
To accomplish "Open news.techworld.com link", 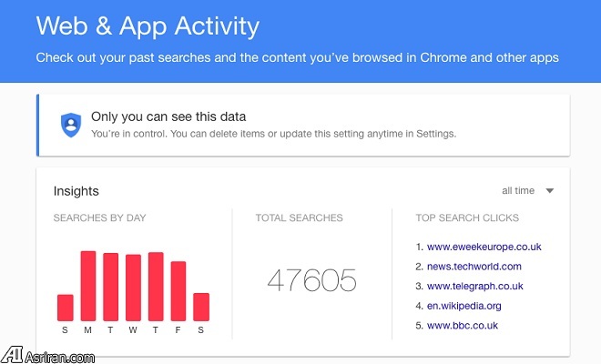I will [x=474, y=266].
